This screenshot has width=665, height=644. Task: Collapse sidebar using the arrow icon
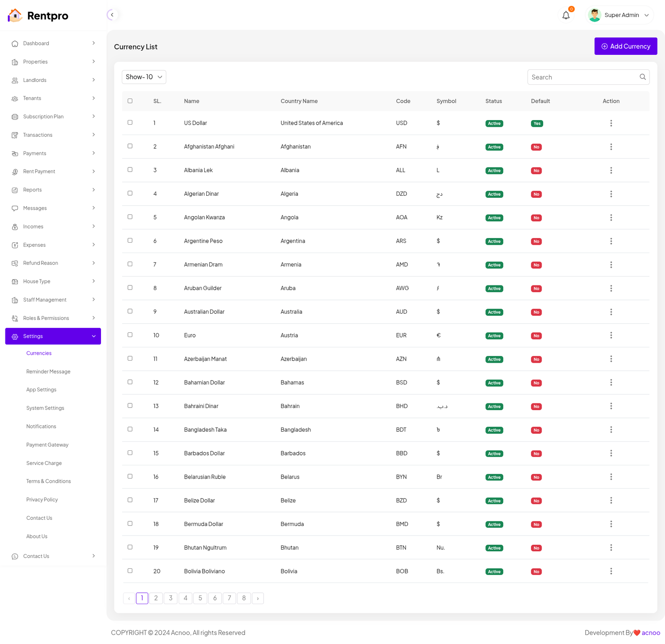pyautogui.click(x=112, y=15)
